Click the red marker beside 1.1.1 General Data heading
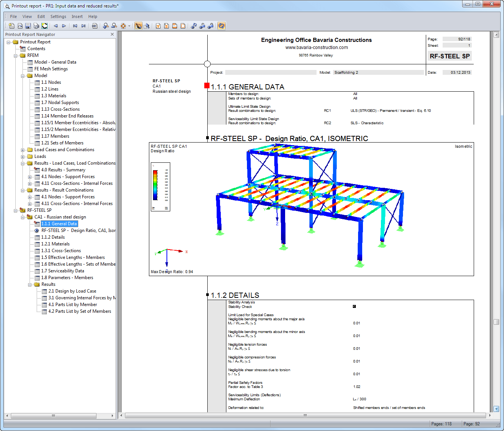Viewport: 504px width, 431px height. click(207, 85)
